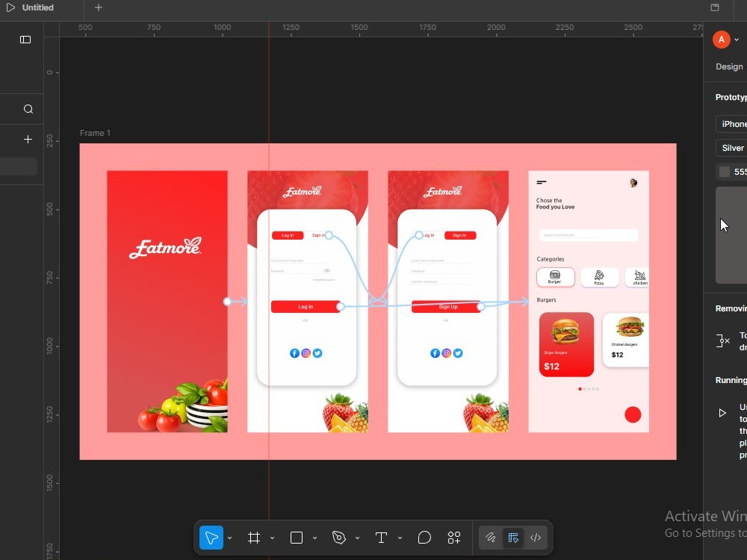The height and width of the screenshot is (560, 747).
Task: Click the library icon at top right
Action: point(715,7)
